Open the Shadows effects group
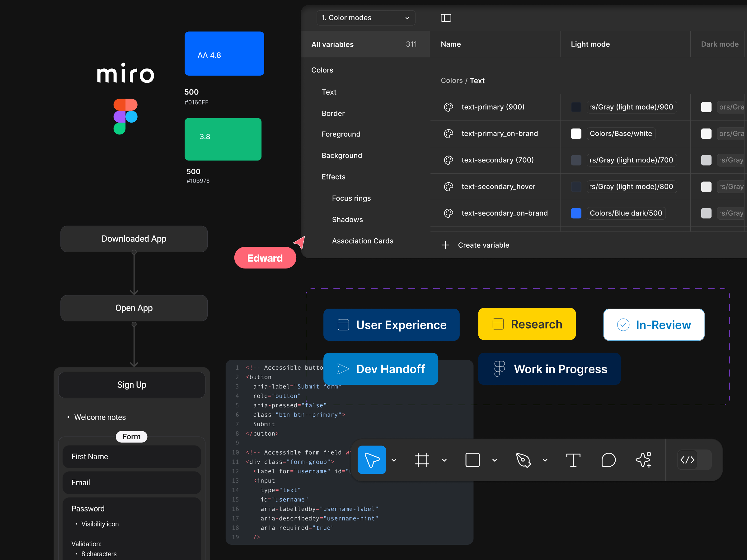Screen dimensions: 747x560 pos(347,219)
